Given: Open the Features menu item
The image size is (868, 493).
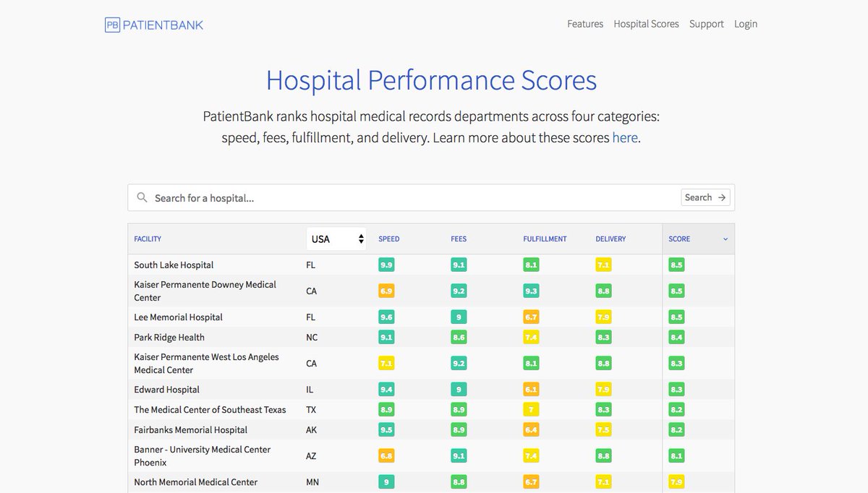Looking at the screenshot, I should (585, 24).
